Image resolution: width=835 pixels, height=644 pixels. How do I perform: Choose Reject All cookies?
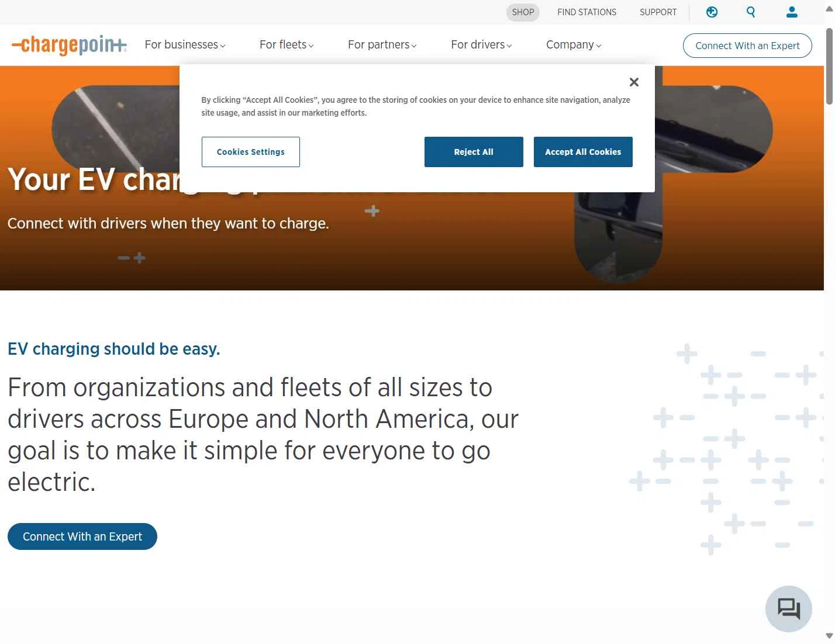coord(474,152)
